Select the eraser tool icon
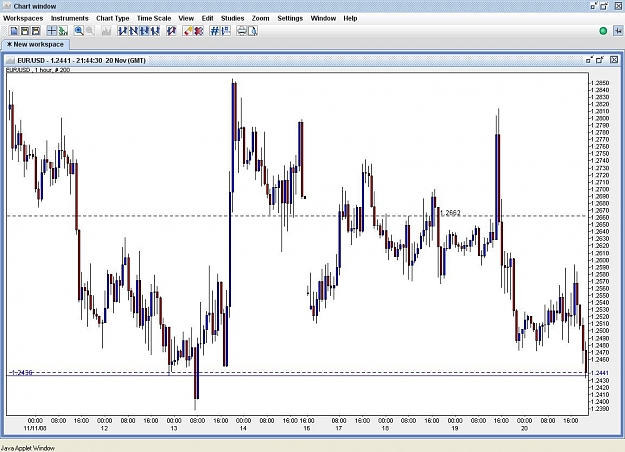Screen dimensions: 625x452 pyautogui.click(x=187, y=31)
